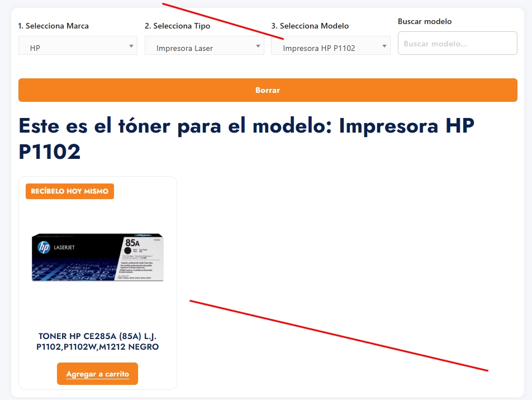Click the Buscar modelo search field
Image resolution: width=532 pixels, height=400 pixels.
(457, 43)
